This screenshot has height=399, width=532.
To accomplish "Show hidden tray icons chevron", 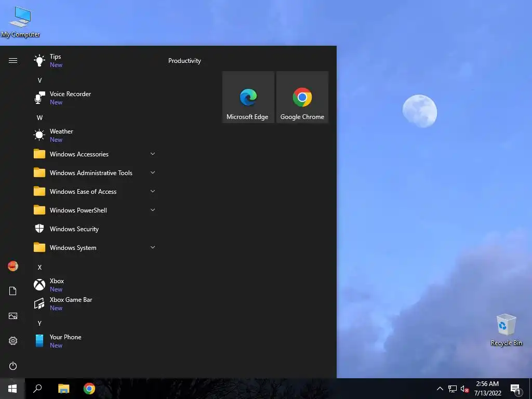I will (x=440, y=389).
